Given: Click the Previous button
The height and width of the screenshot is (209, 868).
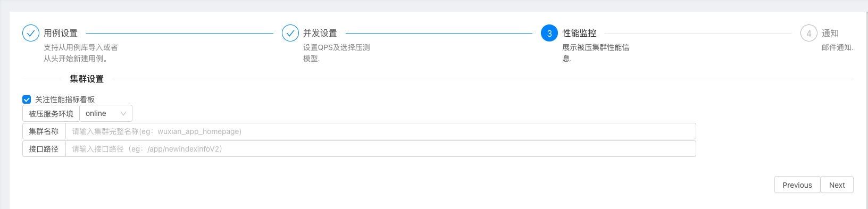Looking at the screenshot, I should 797,185.
